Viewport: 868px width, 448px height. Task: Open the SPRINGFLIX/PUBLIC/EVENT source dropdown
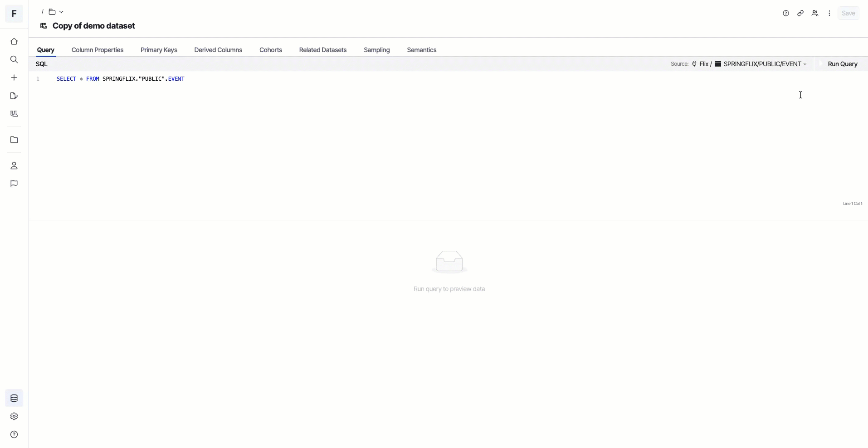[x=761, y=64]
